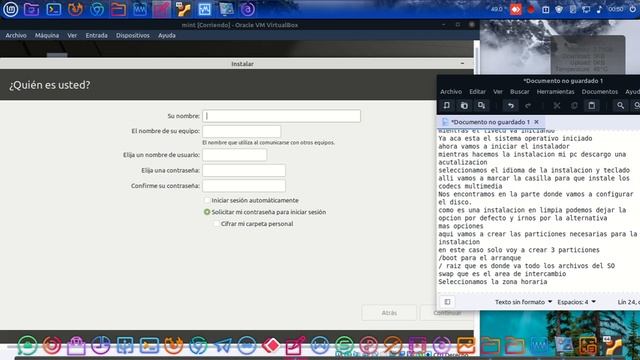Open Texto sin formato dropdown in status bar
The height and width of the screenshot is (360, 640).
pyautogui.click(x=523, y=302)
